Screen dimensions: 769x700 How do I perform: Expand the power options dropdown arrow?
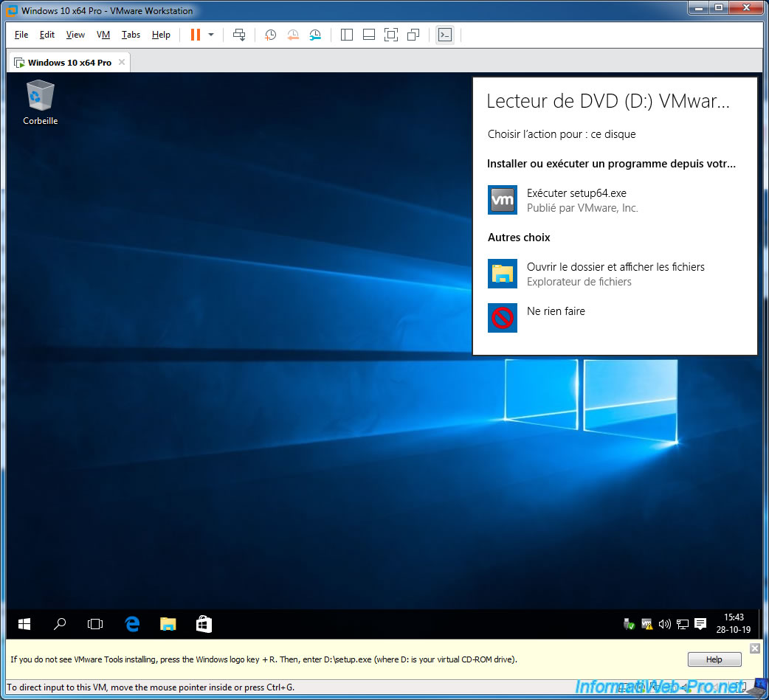pyautogui.click(x=211, y=35)
